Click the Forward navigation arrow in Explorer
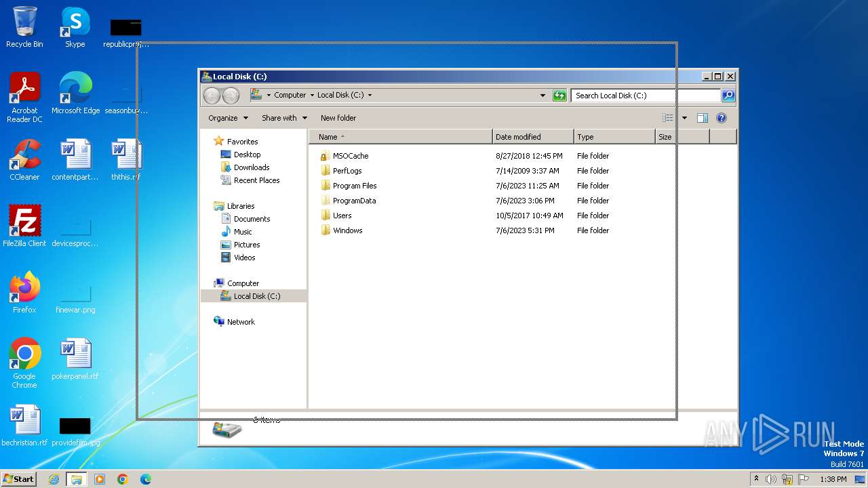868x488 pixels. [231, 96]
